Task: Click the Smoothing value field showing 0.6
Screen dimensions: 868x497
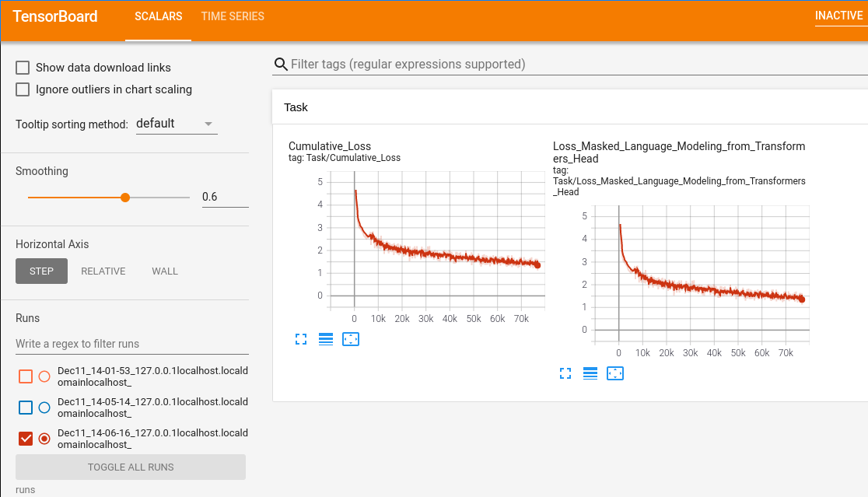Action: 226,197
